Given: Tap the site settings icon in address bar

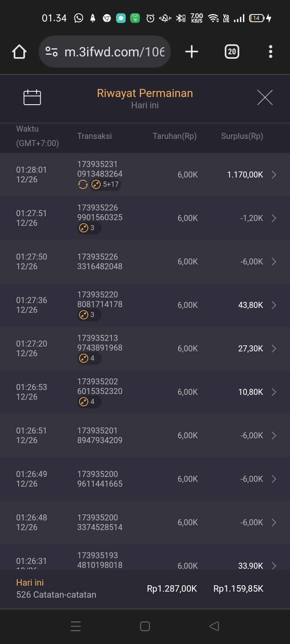Looking at the screenshot, I should click(52, 52).
